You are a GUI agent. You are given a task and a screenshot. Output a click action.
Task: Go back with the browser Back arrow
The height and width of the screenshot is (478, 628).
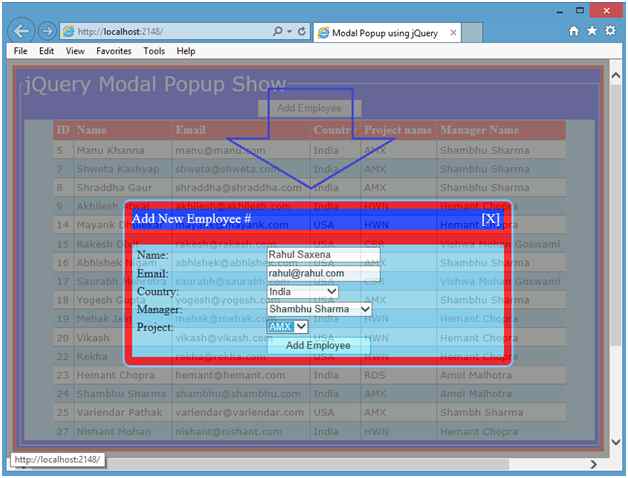(21, 31)
